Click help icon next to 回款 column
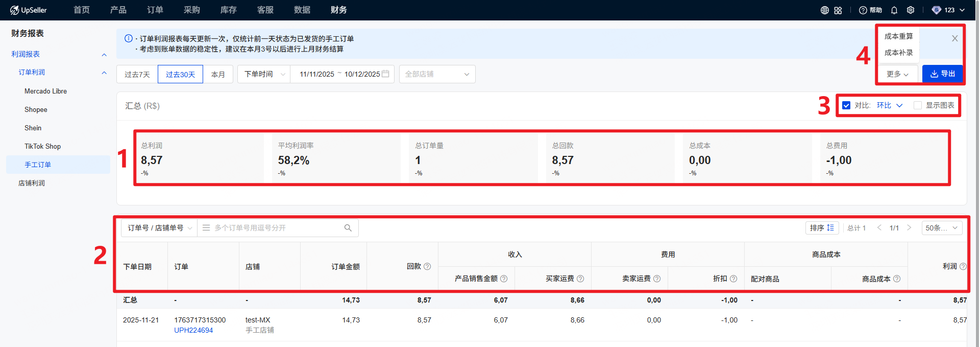The height and width of the screenshot is (347, 980). [428, 266]
